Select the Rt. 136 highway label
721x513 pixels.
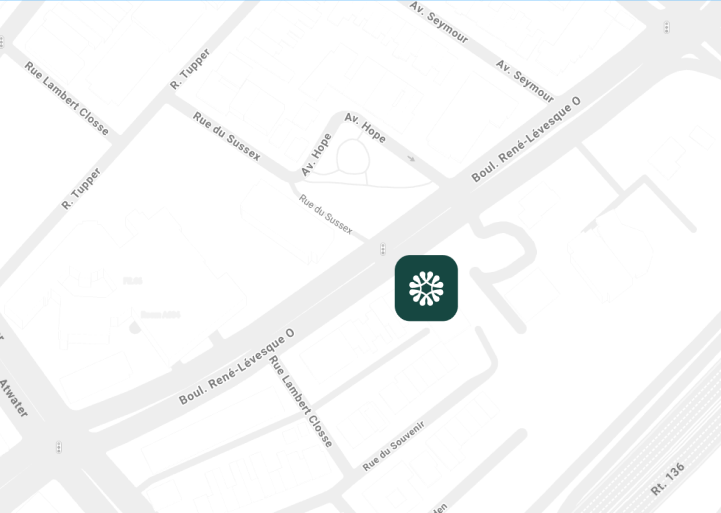tap(668, 479)
